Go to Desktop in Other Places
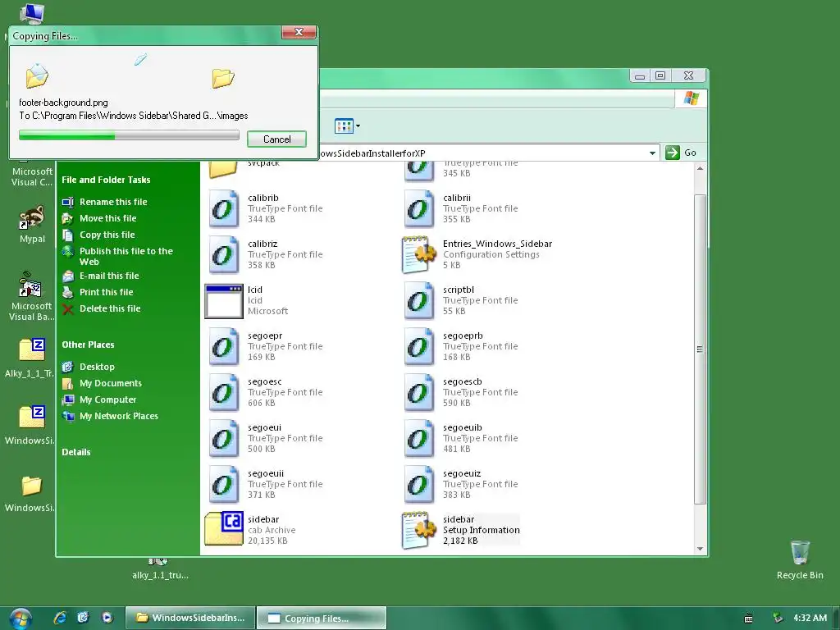Screen dimensions: 840x630 [x=97, y=367]
